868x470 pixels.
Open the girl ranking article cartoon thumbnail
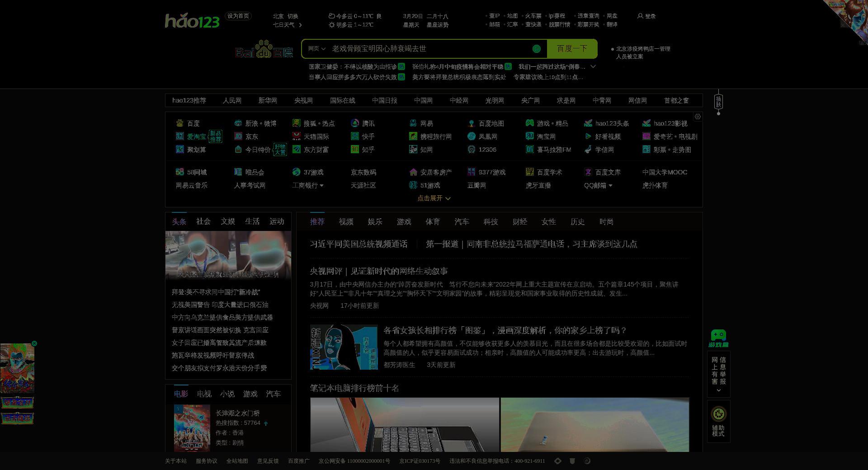344,347
